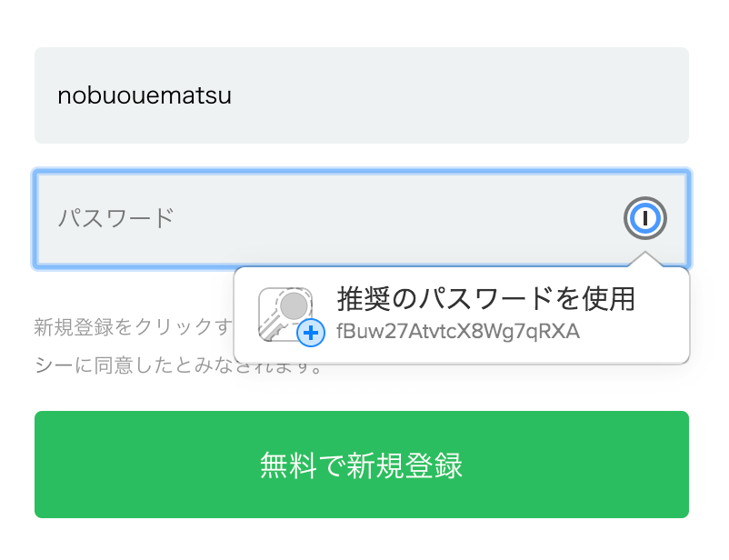
Task: Open the password manager from the circular field icon
Action: 644,218
